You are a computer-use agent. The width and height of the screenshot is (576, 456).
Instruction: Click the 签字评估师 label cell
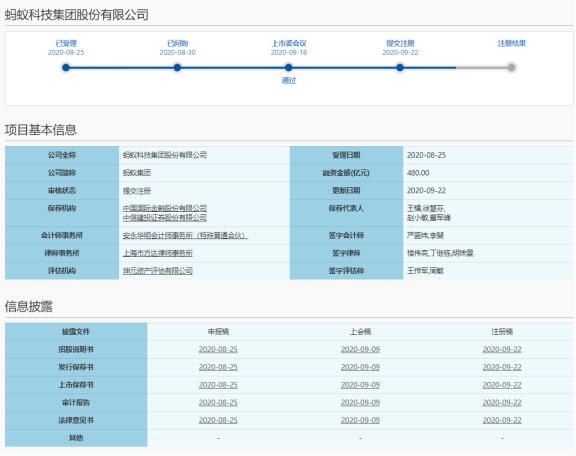(x=346, y=271)
